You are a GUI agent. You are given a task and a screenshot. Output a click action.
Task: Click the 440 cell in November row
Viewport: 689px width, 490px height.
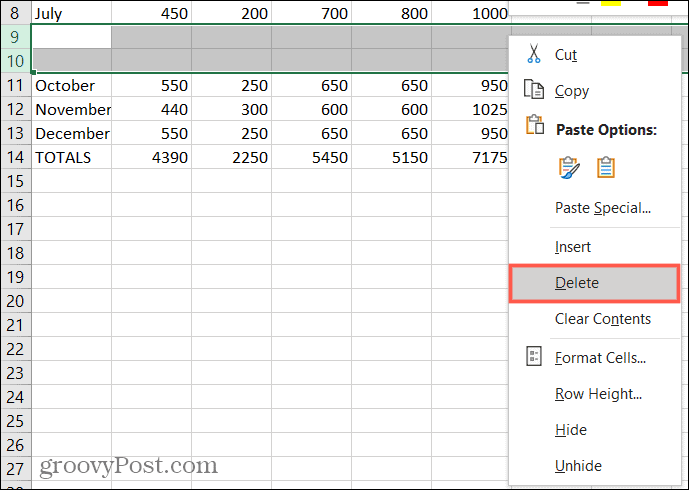point(152,109)
